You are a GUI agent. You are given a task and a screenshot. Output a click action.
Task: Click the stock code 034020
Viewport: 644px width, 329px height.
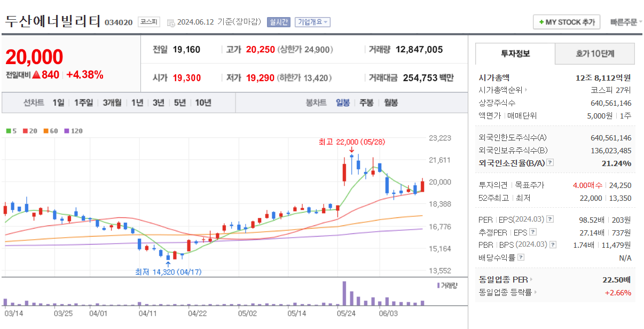(119, 22)
